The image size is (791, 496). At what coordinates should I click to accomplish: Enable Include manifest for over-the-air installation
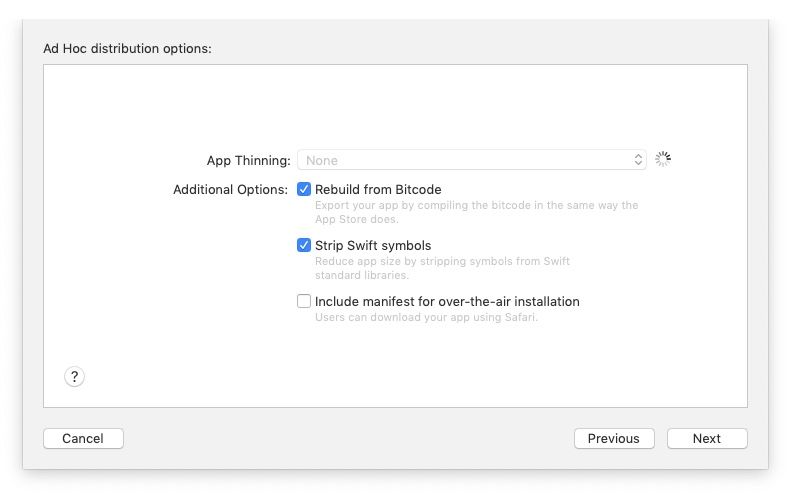(304, 301)
